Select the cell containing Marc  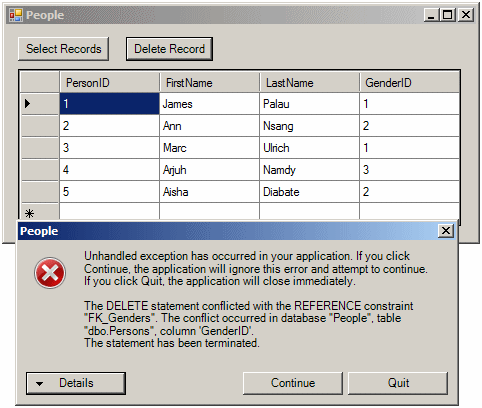point(210,148)
